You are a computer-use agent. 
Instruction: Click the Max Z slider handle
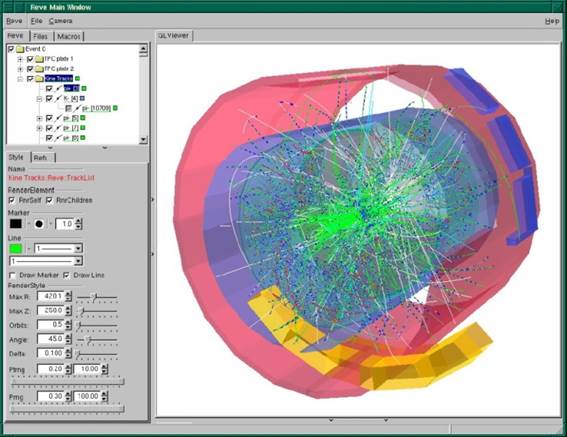[x=82, y=311]
